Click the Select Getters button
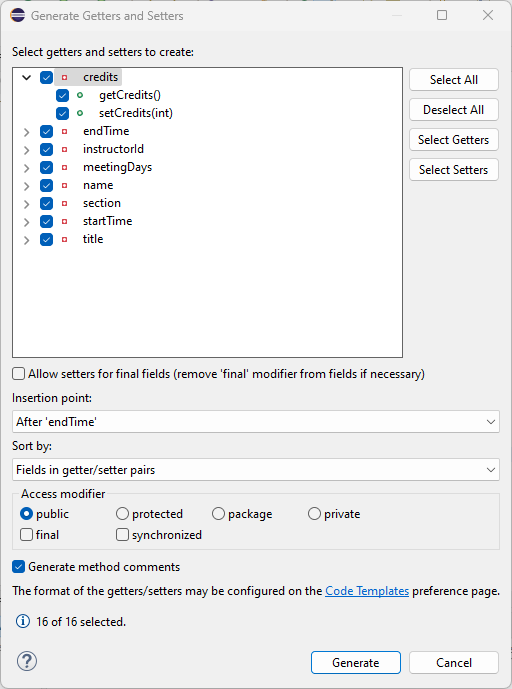512x689 pixels. tap(454, 140)
